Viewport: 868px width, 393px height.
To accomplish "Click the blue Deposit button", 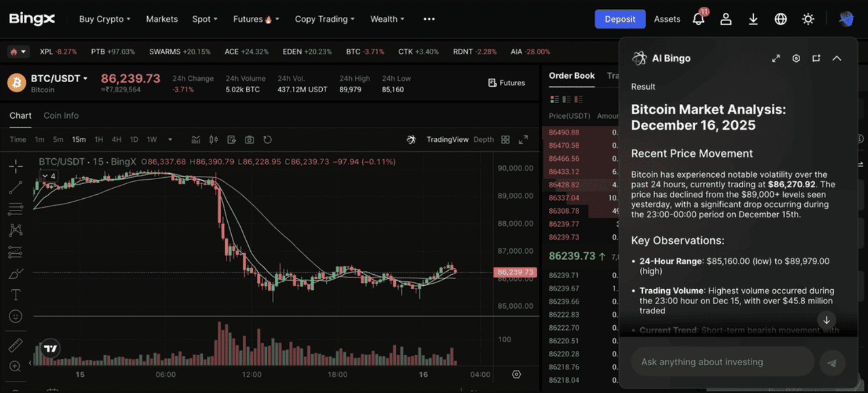I will [620, 19].
